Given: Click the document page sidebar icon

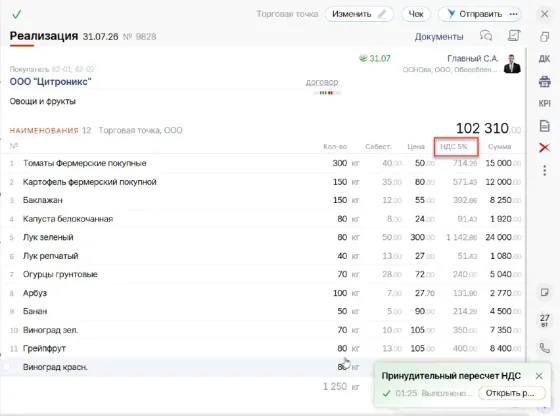Looking at the screenshot, I should coord(545,126).
